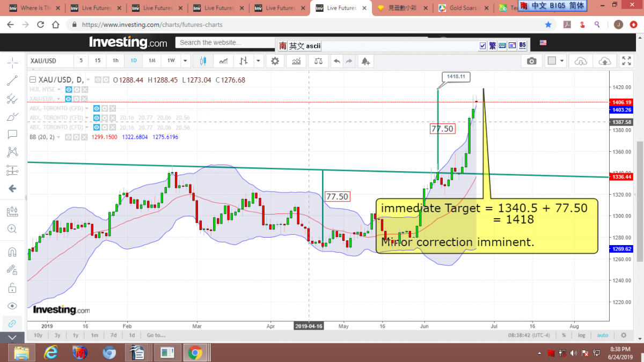Enter fullscreen chart mode
The width and height of the screenshot is (644, 362).
click(626, 61)
